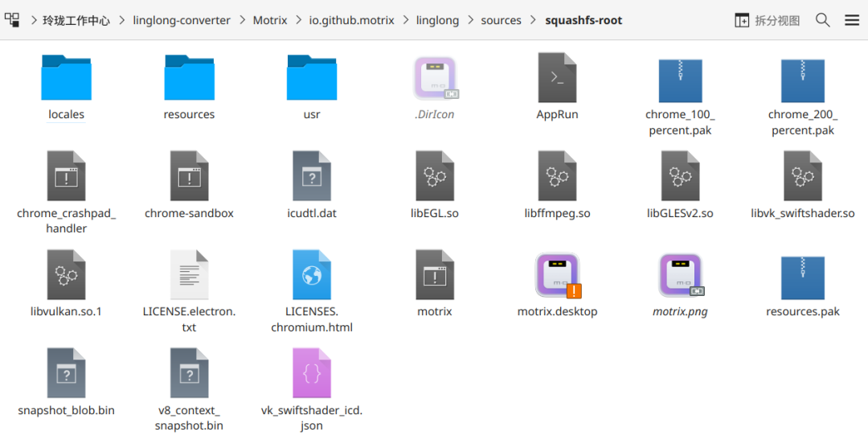Select LICENSE.electron.txt document icon
Image resolution: width=868 pixels, height=444 pixels.
click(x=190, y=274)
